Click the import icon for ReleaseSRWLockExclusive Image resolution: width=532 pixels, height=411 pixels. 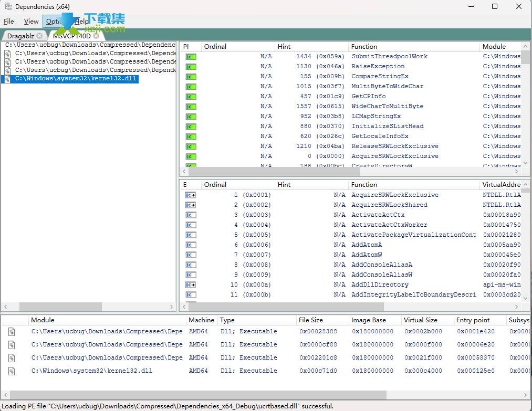(191, 146)
